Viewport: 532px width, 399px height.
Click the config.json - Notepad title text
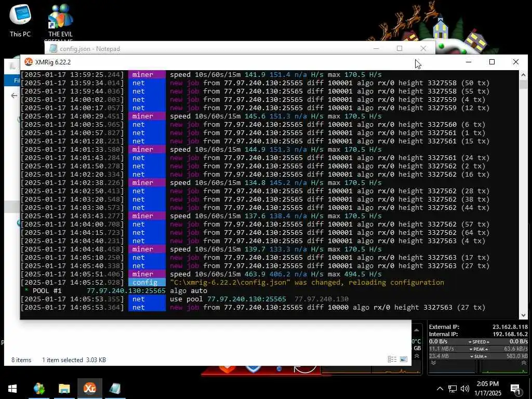[89, 49]
